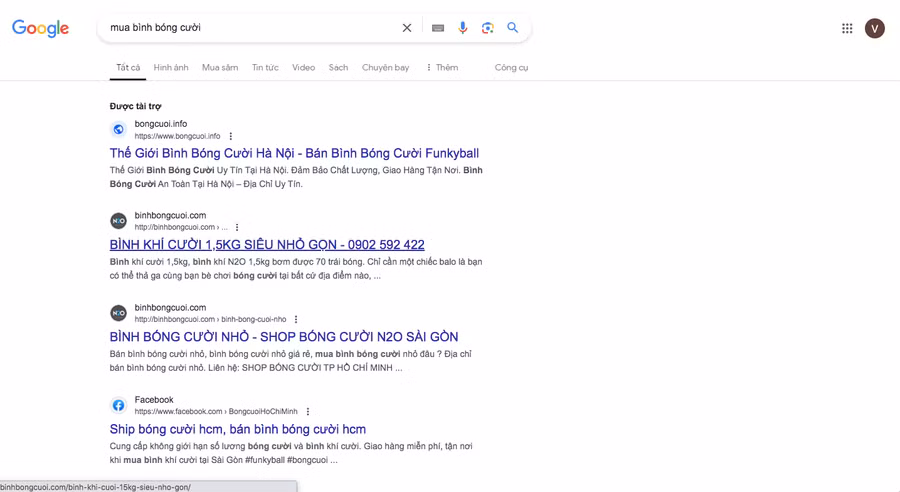The height and width of the screenshot is (492, 900).
Task: Switch to Hình ảnh tab
Action: (x=171, y=68)
